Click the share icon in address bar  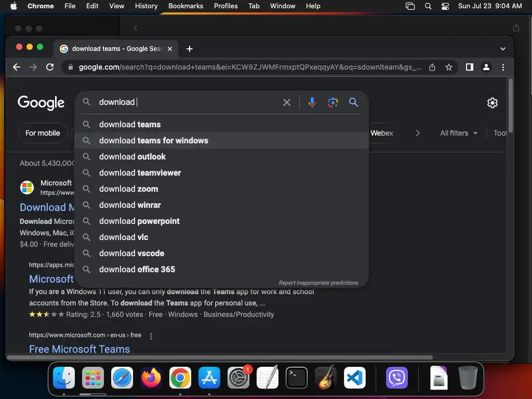pyautogui.click(x=432, y=67)
